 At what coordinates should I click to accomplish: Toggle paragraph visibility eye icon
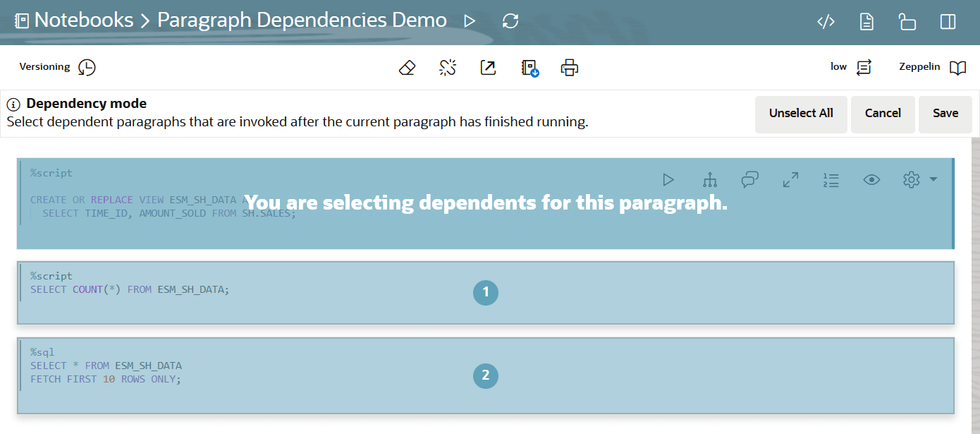871,180
